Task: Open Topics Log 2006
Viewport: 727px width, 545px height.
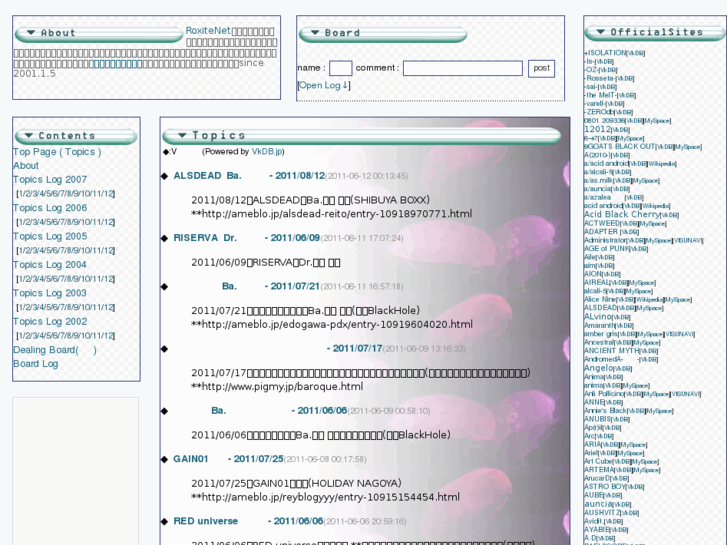Action: (50, 208)
